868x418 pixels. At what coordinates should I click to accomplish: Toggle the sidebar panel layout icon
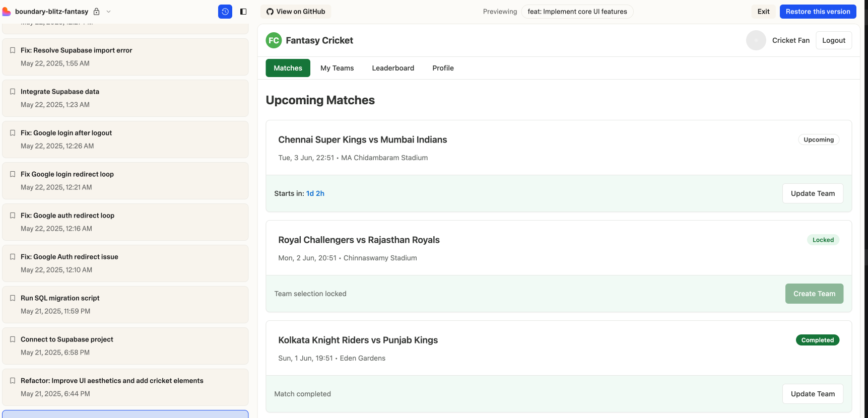click(243, 12)
